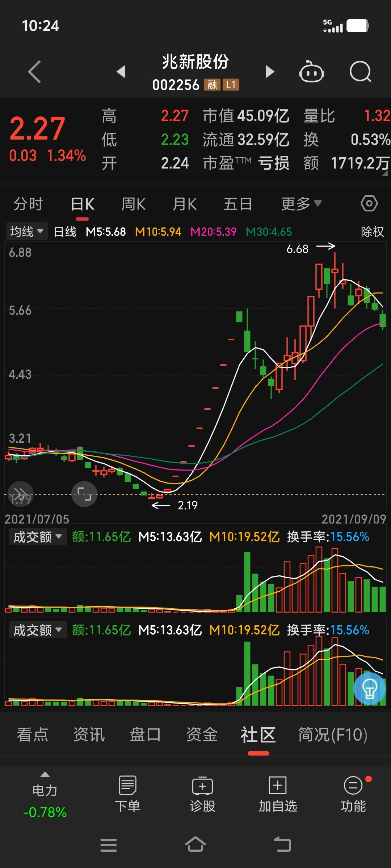The height and width of the screenshot is (868, 391).
Task: Tap the Android menu navigation icon
Action: tap(109, 845)
